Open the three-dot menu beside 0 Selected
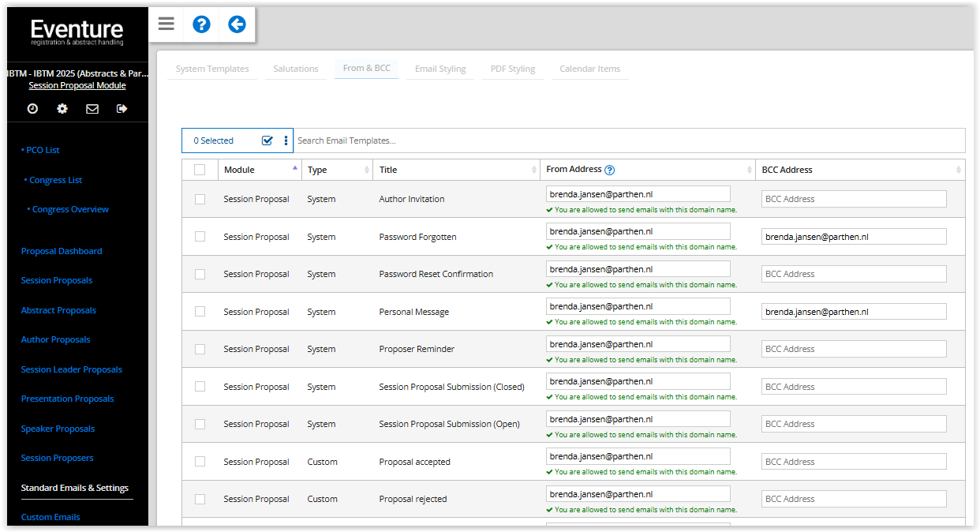The image size is (980, 532). (286, 140)
